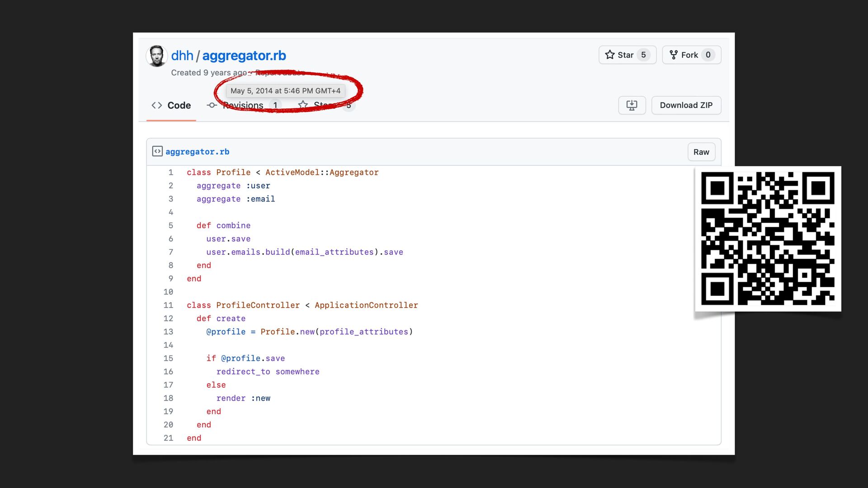Screen dimensions: 868x488
Task: Click the star count badge showing 5
Action: pos(643,55)
